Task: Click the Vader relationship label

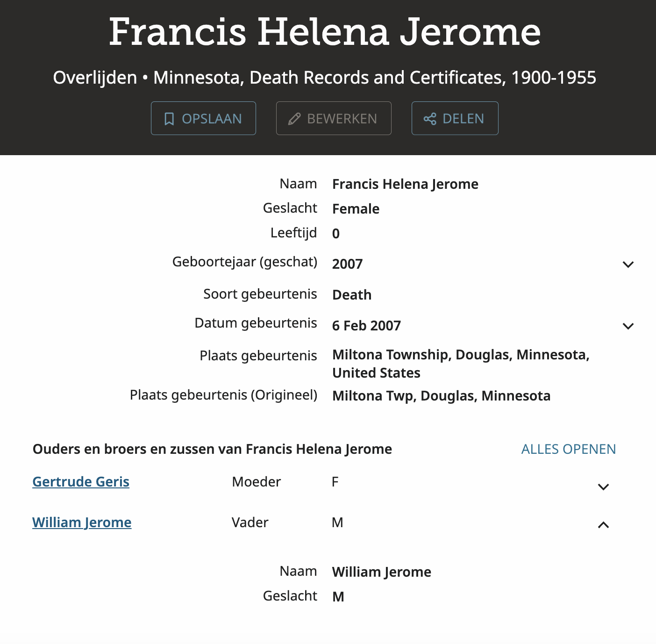Action: [x=250, y=522]
